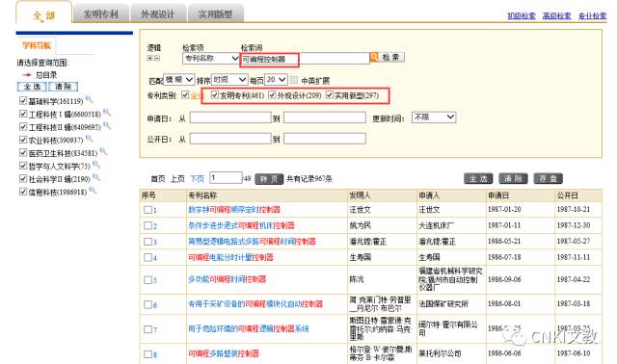The height and width of the screenshot is (364, 617).
Task: Add a search row with the plus icon
Action: pos(149,58)
